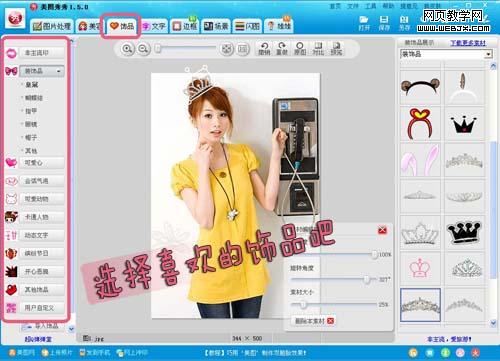Click the pink heart icon beside 可爱心
Image resolution: width=500 pixels, height=361 pixels.
click(11, 162)
